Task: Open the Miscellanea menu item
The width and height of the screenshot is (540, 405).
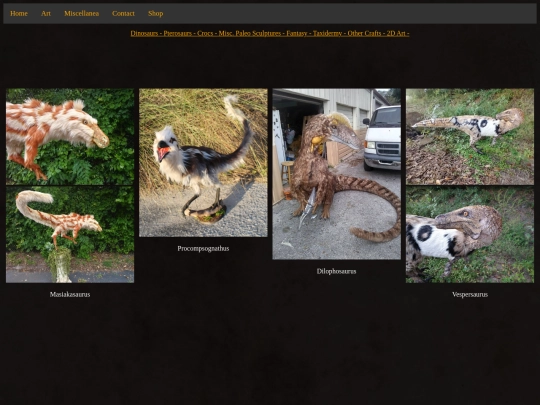Action: coord(82,13)
